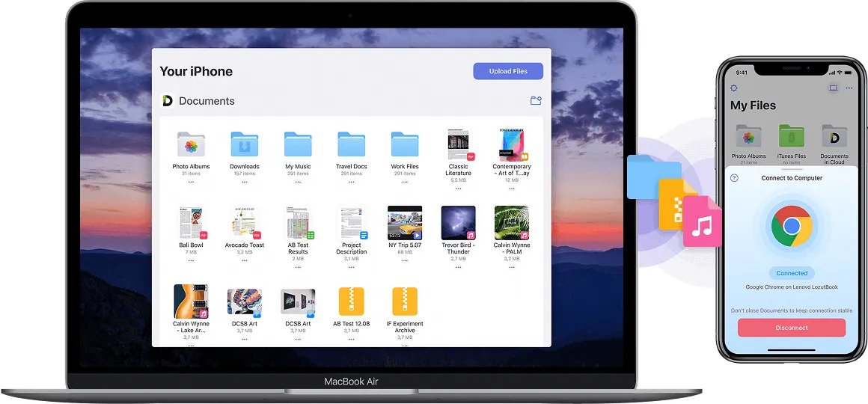Open the Downloads folder
Image resolution: width=868 pixels, height=404 pixels.
click(244, 145)
